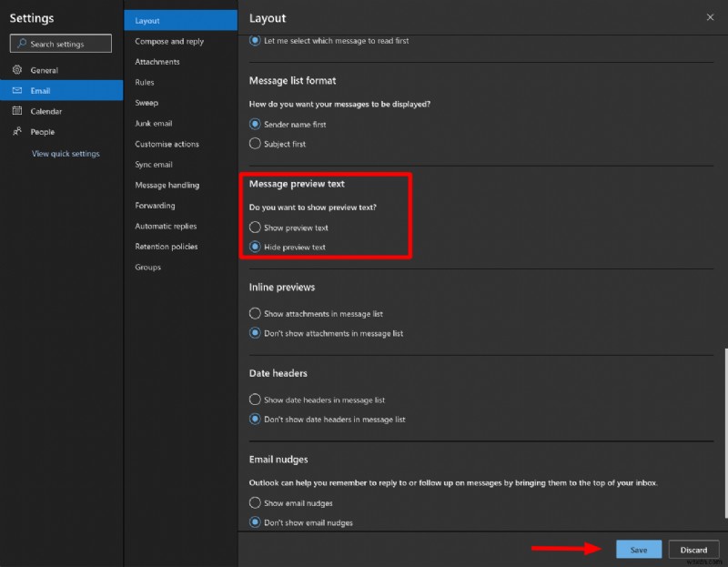Image resolution: width=728 pixels, height=567 pixels.
Task: Select the Email envelope icon in sidebar
Action: (x=18, y=90)
